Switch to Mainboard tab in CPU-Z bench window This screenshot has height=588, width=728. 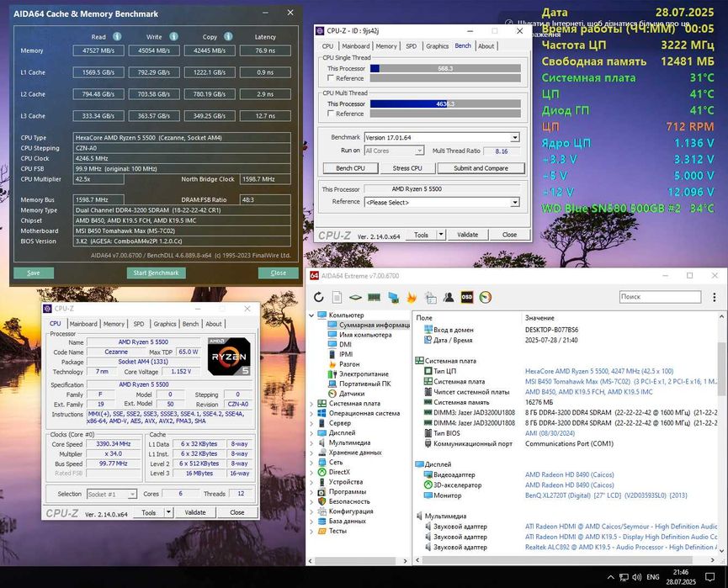pyautogui.click(x=356, y=46)
